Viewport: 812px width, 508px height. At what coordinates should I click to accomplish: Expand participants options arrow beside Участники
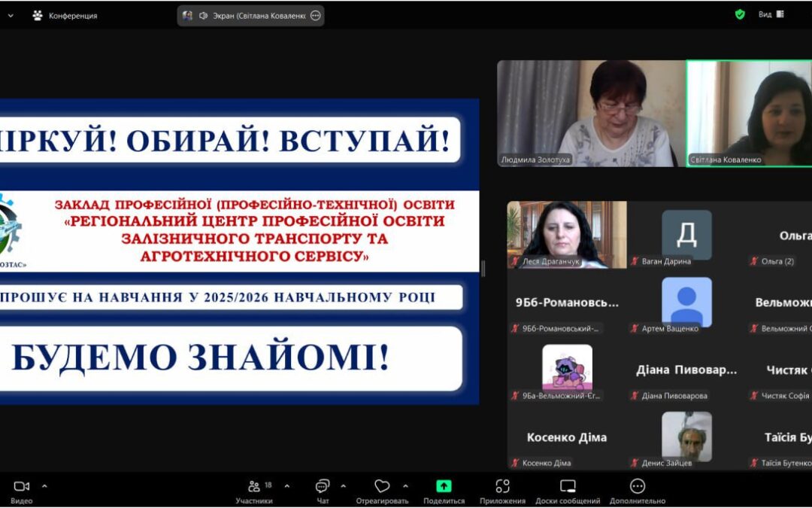[287, 486]
